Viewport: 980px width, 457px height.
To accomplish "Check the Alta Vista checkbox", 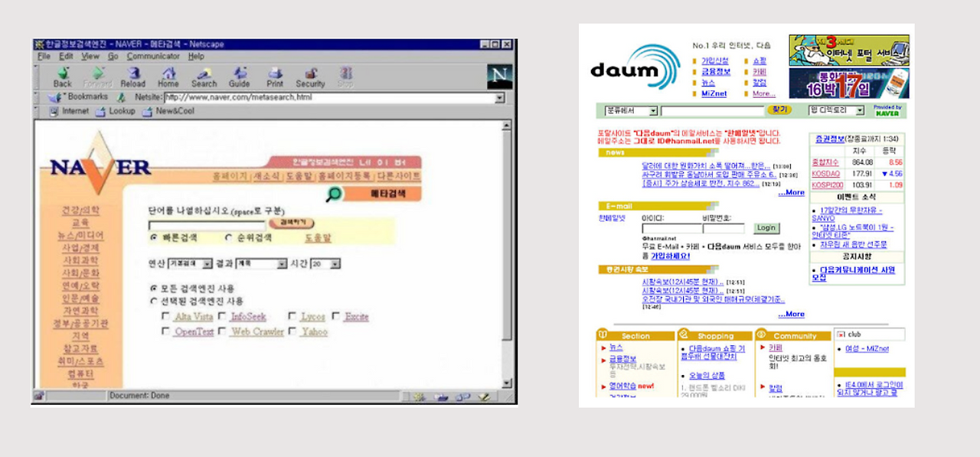I will pyautogui.click(x=166, y=316).
